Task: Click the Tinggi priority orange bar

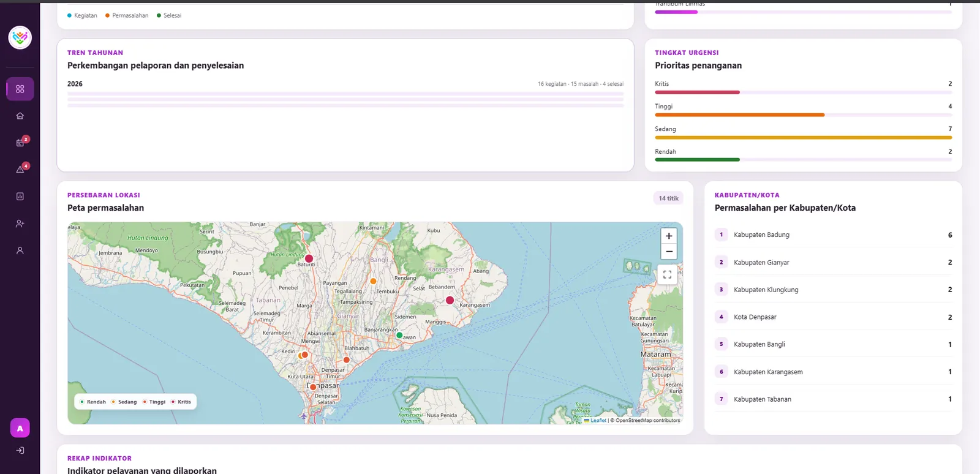Action: 739,115
